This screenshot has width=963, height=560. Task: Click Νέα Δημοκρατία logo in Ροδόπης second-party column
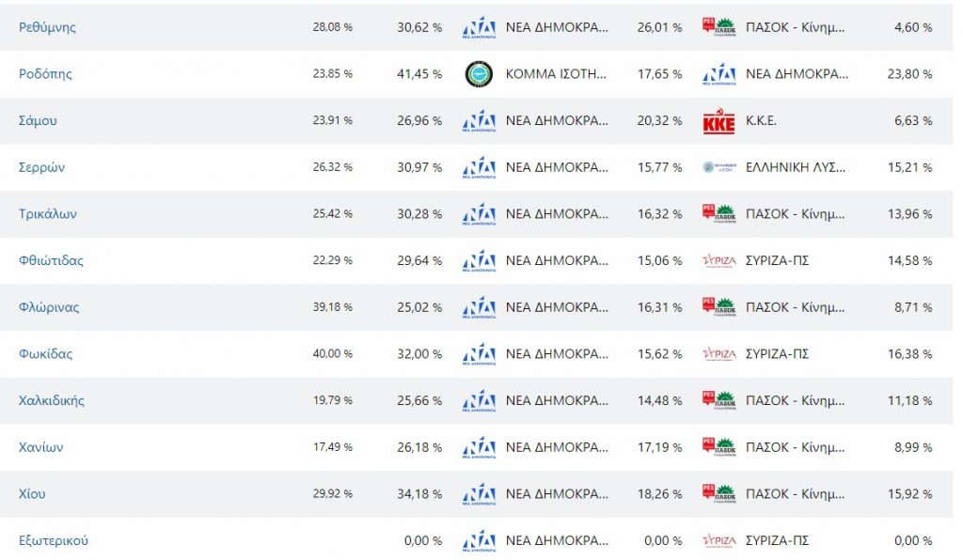pos(719,74)
